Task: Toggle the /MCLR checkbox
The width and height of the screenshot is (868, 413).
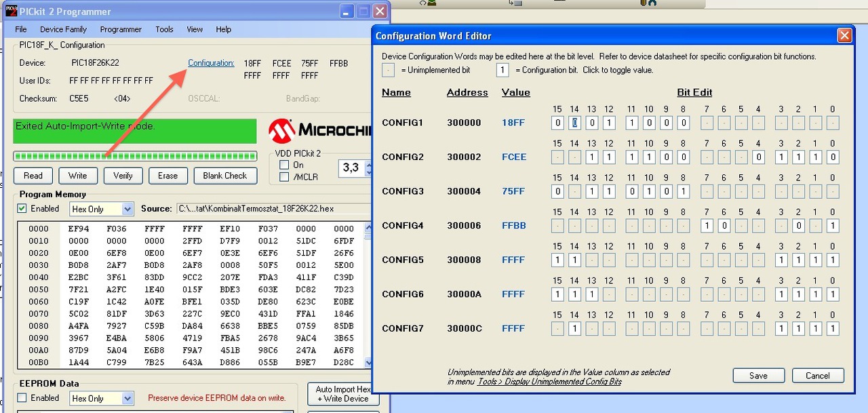Action: [284, 177]
